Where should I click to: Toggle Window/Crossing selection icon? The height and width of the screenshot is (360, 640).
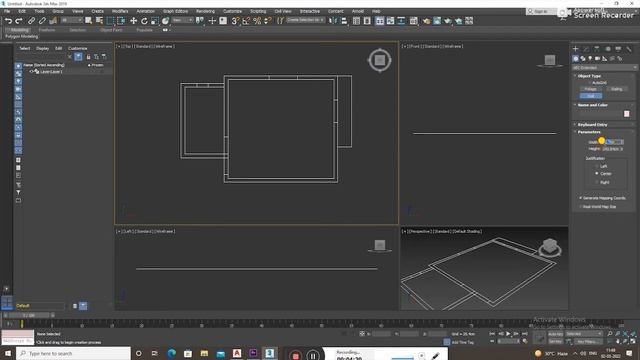click(121, 20)
